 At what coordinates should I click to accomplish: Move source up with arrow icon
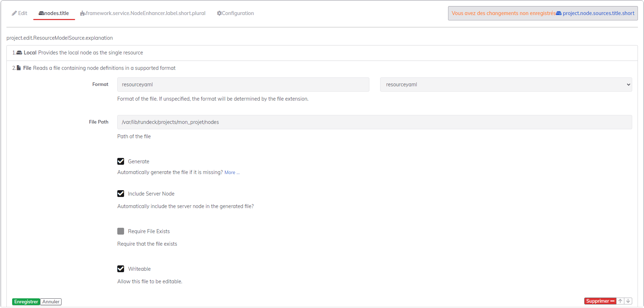click(x=620, y=301)
